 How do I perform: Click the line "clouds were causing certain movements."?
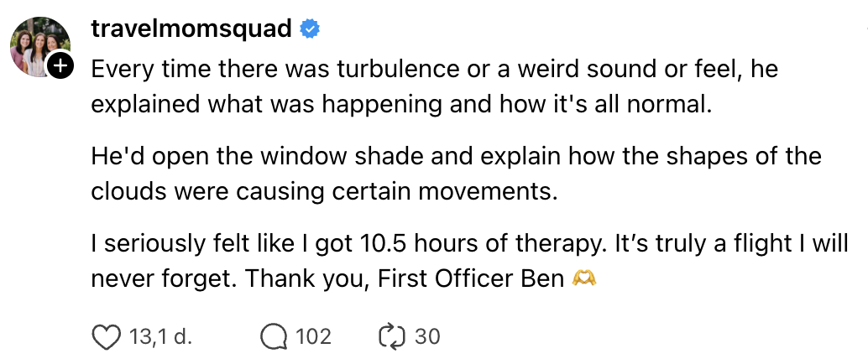tap(324, 192)
